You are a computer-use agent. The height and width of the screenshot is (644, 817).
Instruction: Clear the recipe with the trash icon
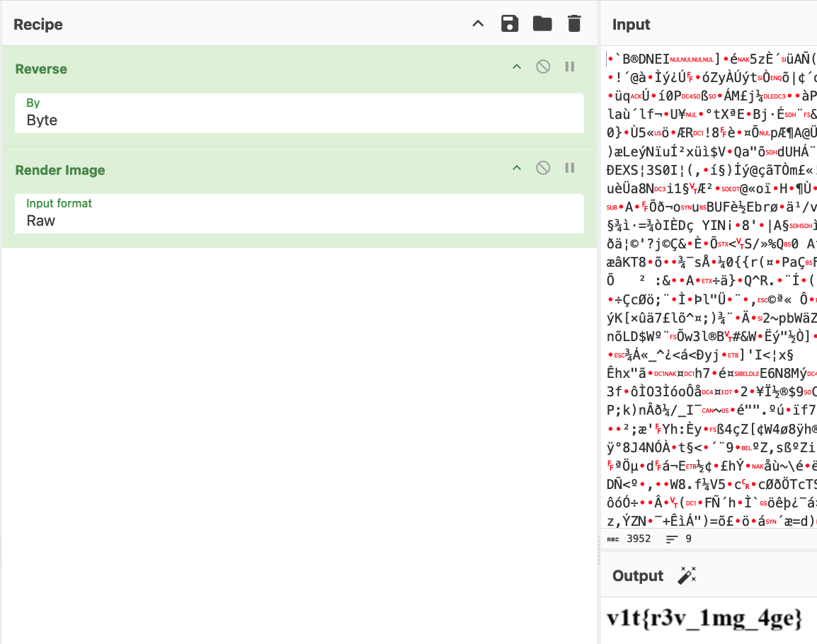(574, 24)
